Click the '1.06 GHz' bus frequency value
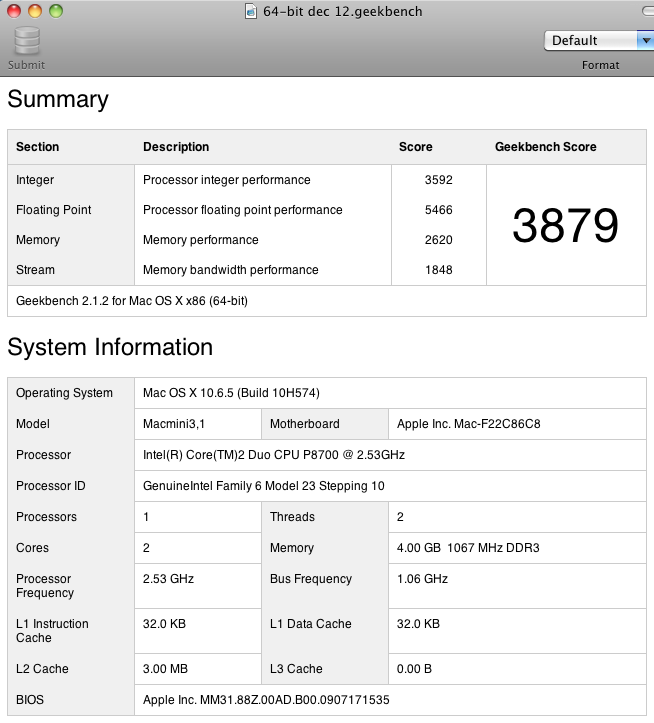654x723 pixels. click(422, 578)
